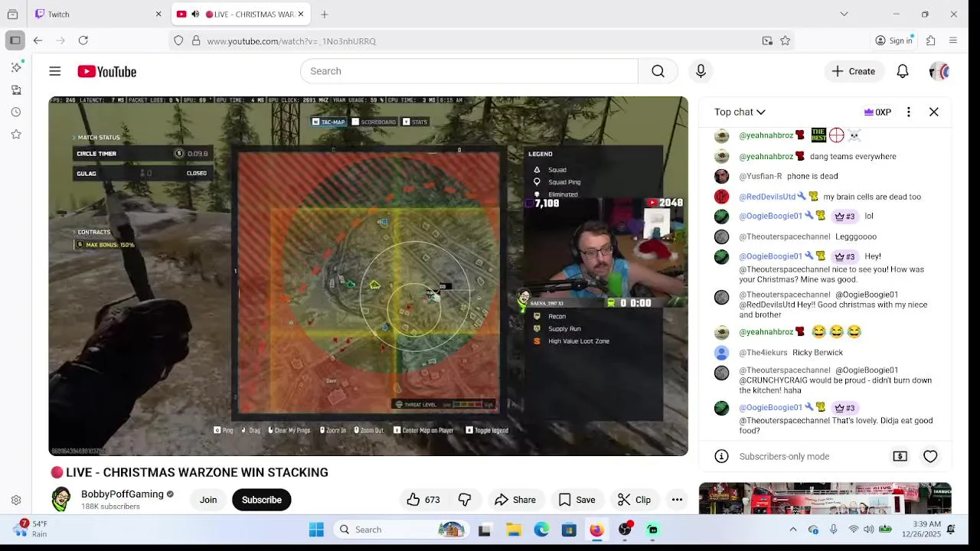
Task: Toggle the Firefox sidebar button
Action: tap(15, 41)
